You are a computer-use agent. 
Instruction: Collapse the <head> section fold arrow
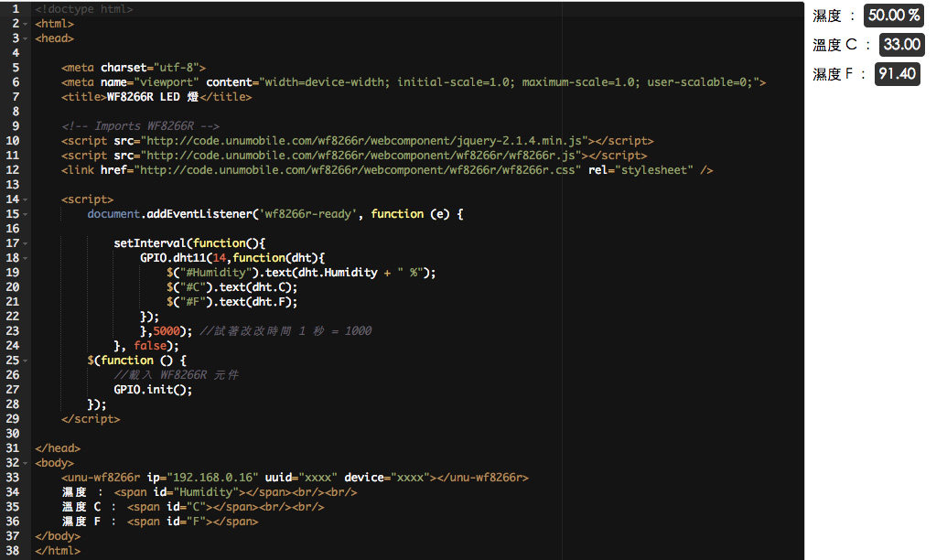coord(26,38)
